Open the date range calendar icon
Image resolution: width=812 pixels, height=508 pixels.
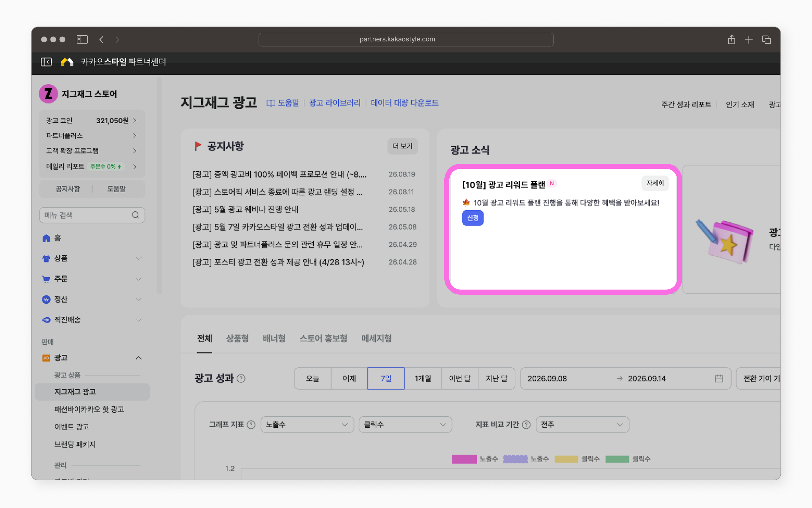719,379
